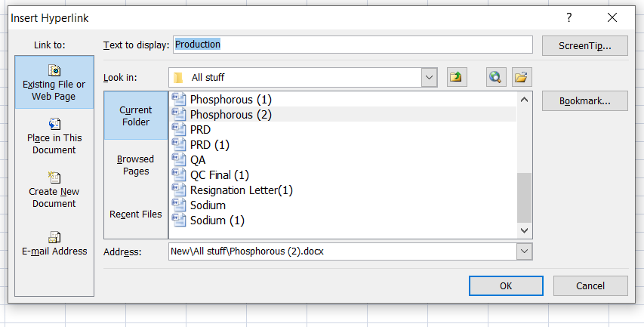Choose E-mail Address link type
The width and height of the screenshot is (644, 327).
54,244
